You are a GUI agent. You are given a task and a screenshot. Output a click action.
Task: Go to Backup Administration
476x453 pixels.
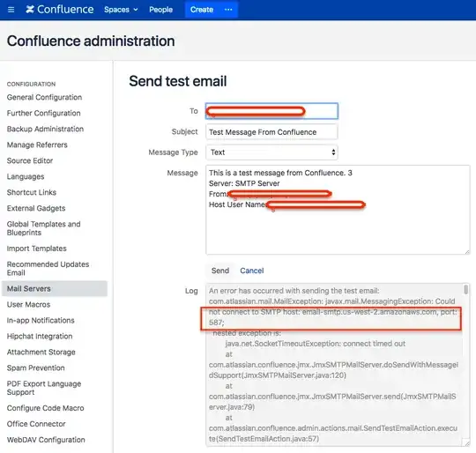(45, 129)
